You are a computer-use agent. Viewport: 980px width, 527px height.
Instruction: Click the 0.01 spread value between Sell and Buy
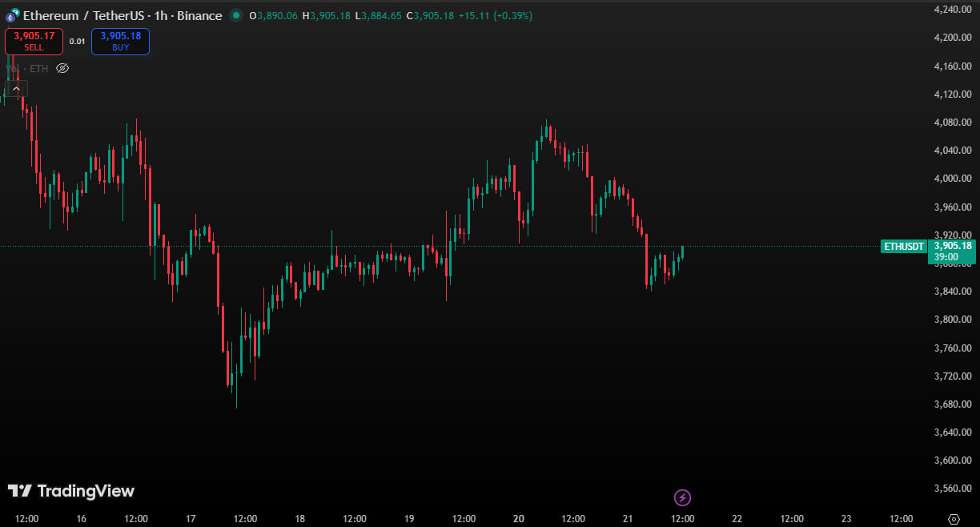coord(77,42)
